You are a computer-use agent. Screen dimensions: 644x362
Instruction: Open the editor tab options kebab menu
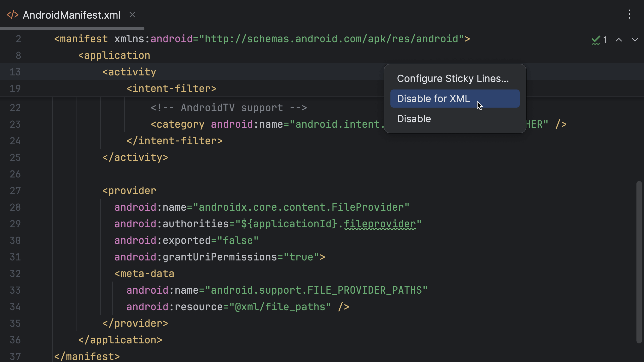coord(629,14)
